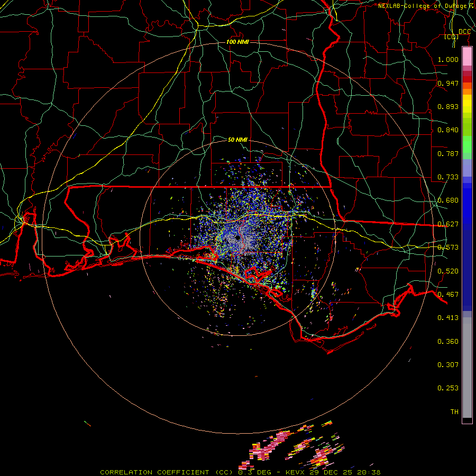
Task: Click the dark blue band of the color bar
Action: (467, 270)
